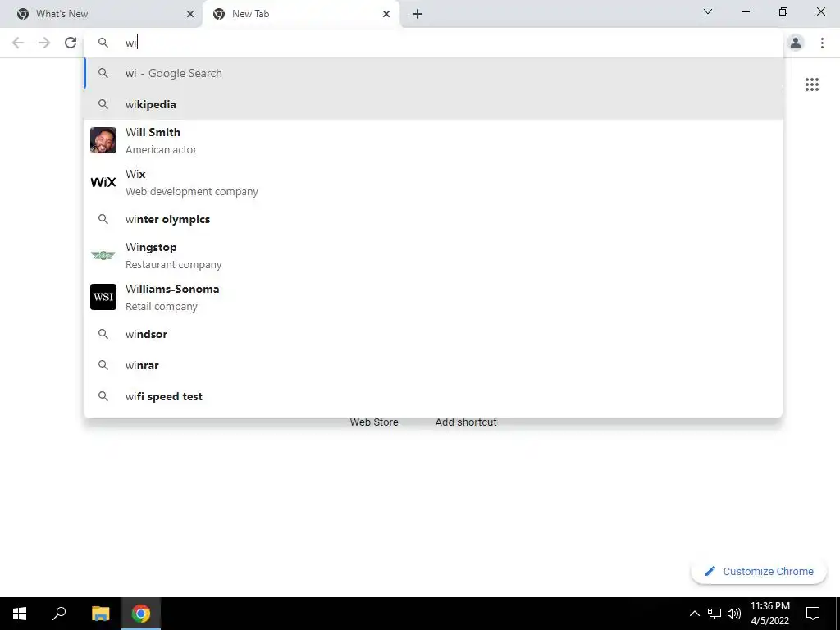This screenshot has width=840, height=630.
Task: Select the Wingstop restaurant suggestion
Action: point(433,256)
